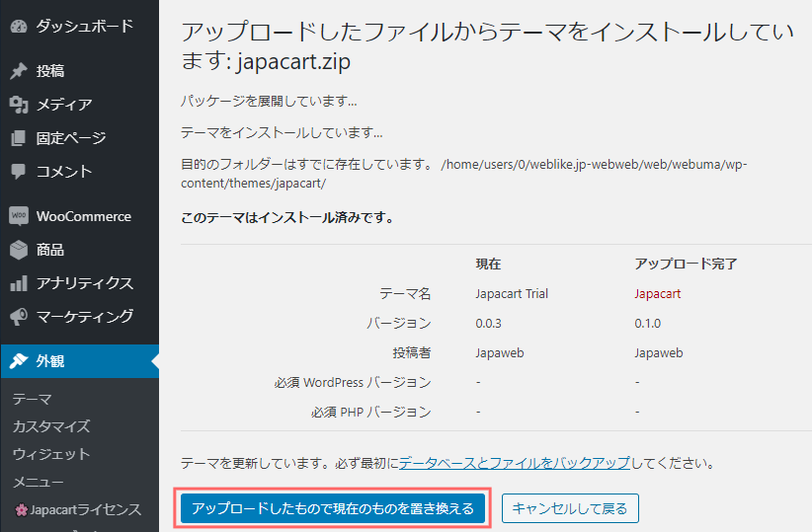Click the Woo logo icon

coord(19,216)
